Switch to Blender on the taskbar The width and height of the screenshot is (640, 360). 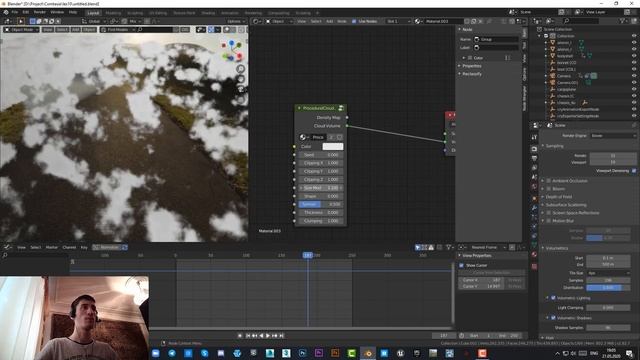pos(368,353)
